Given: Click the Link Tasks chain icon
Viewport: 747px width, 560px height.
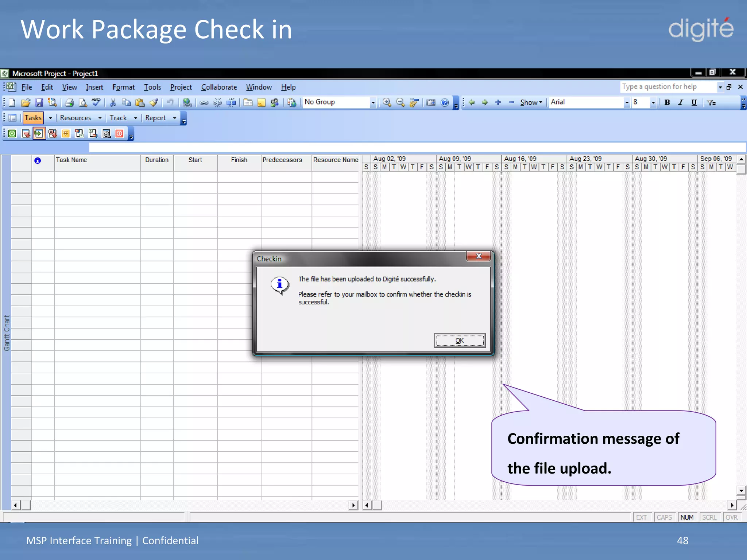Looking at the screenshot, I should pyautogui.click(x=204, y=102).
